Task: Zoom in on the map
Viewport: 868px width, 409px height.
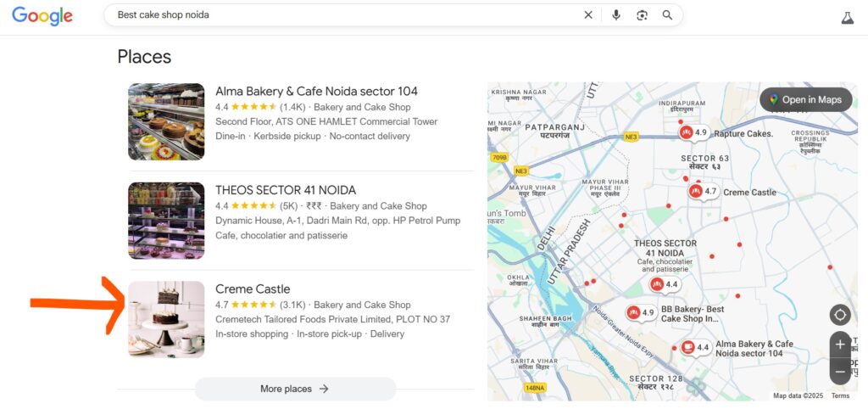Action: pyautogui.click(x=840, y=345)
